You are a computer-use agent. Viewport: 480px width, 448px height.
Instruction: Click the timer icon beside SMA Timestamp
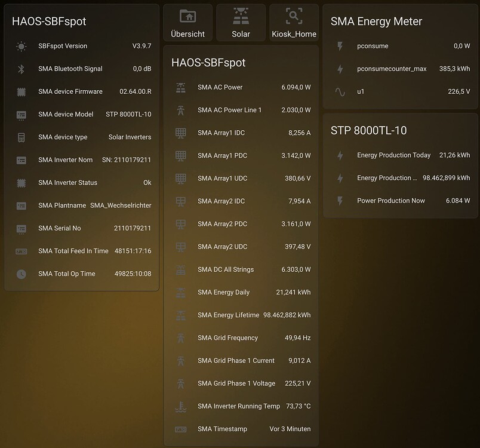(x=180, y=429)
